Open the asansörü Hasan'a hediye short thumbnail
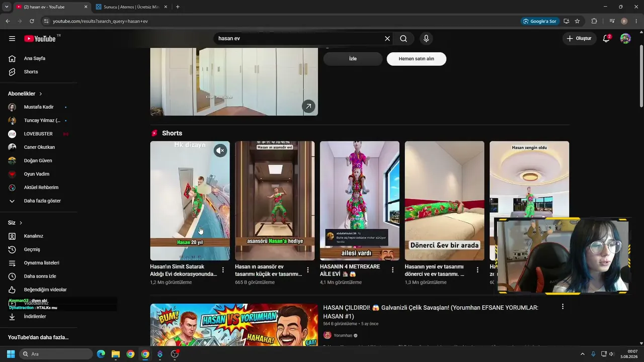This screenshot has height=362, width=644. pos(275,201)
